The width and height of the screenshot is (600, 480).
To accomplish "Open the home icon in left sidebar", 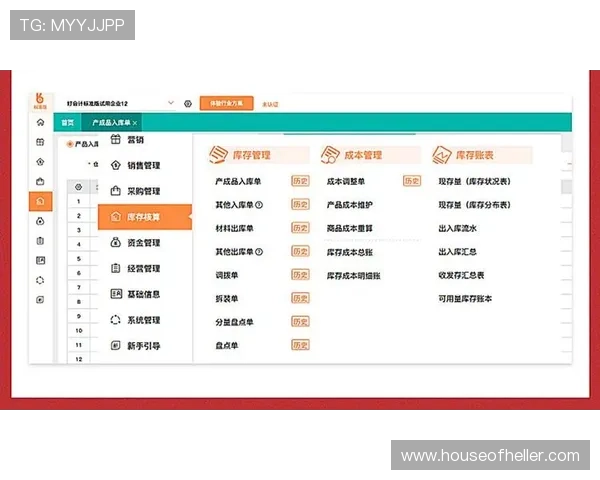I will tap(40, 122).
